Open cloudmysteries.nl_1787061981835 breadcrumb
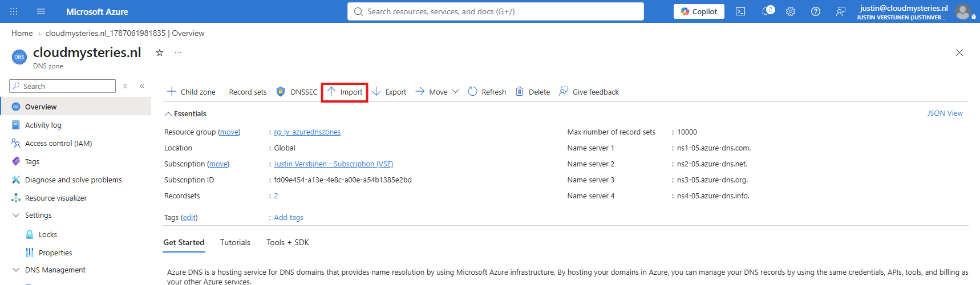980x285 pixels. [105, 33]
